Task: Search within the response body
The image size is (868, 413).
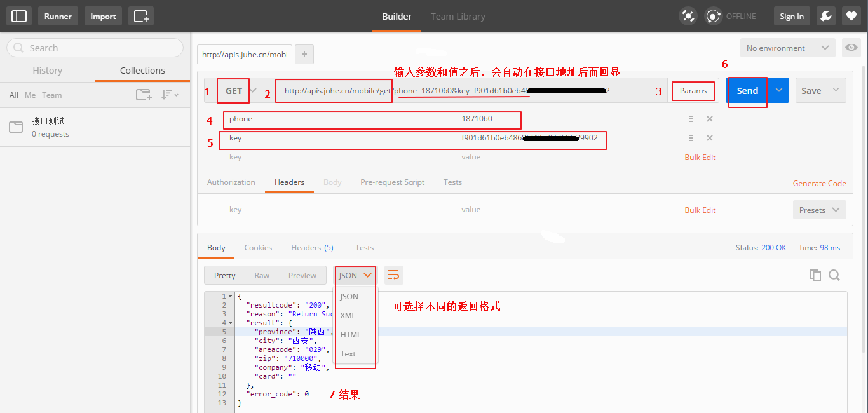Action: [x=834, y=275]
